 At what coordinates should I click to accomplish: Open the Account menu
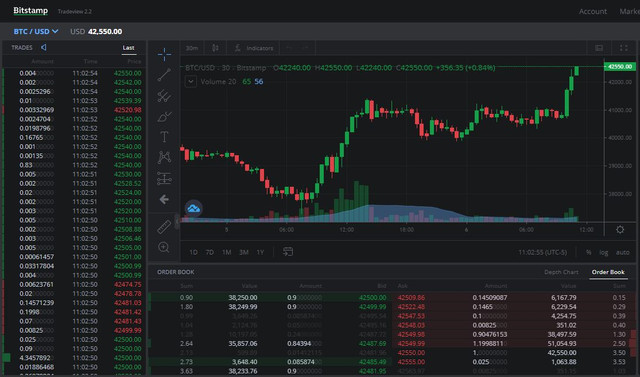pos(593,11)
